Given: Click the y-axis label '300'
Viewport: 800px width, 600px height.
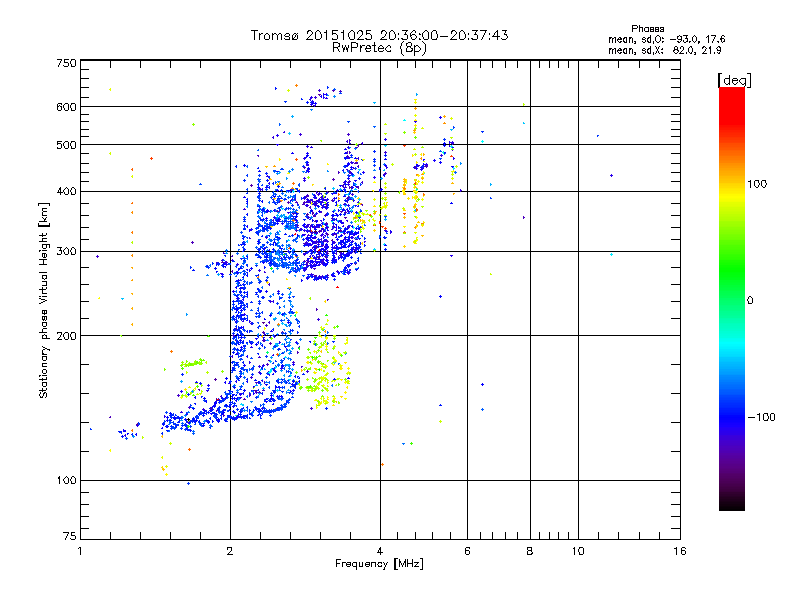Looking at the screenshot, I should tap(66, 252).
